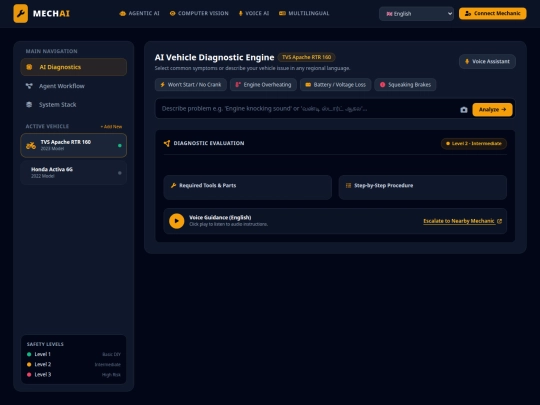Image resolution: width=540 pixels, height=405 pixels.
Task: Click the green status dot on TVS Apache
Action: tap(120, 145)
